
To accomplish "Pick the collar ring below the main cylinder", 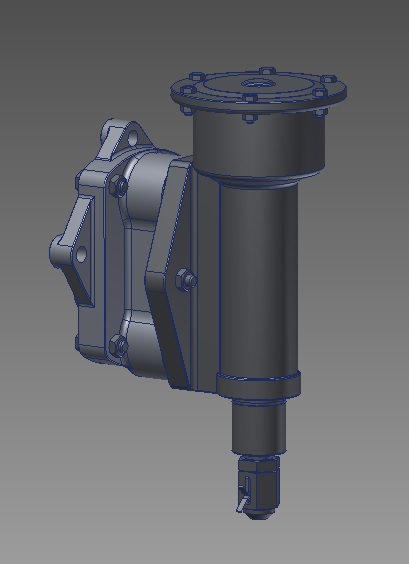I will 259,385.
